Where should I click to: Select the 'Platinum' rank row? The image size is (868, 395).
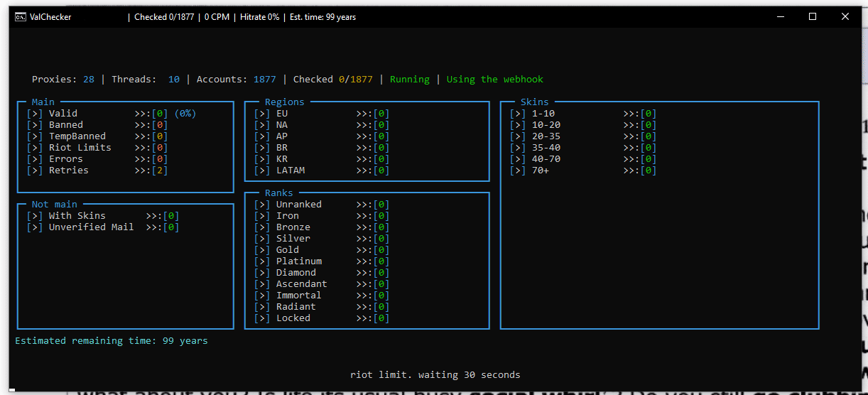322,261
